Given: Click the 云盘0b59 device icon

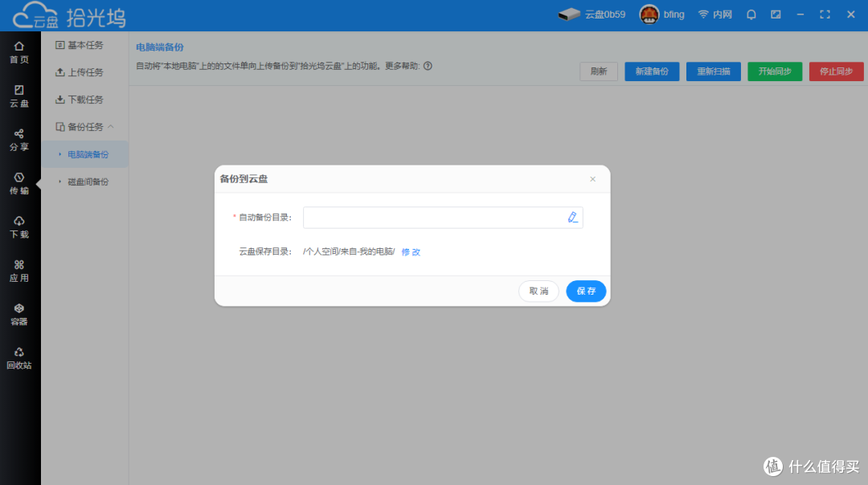Looking at the screenshot, I should pos(569,14).
